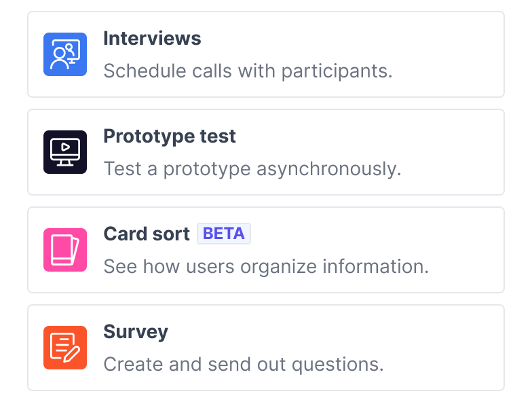Click the blue Interviews icon

pyautogui.click(x=65, y=54)
